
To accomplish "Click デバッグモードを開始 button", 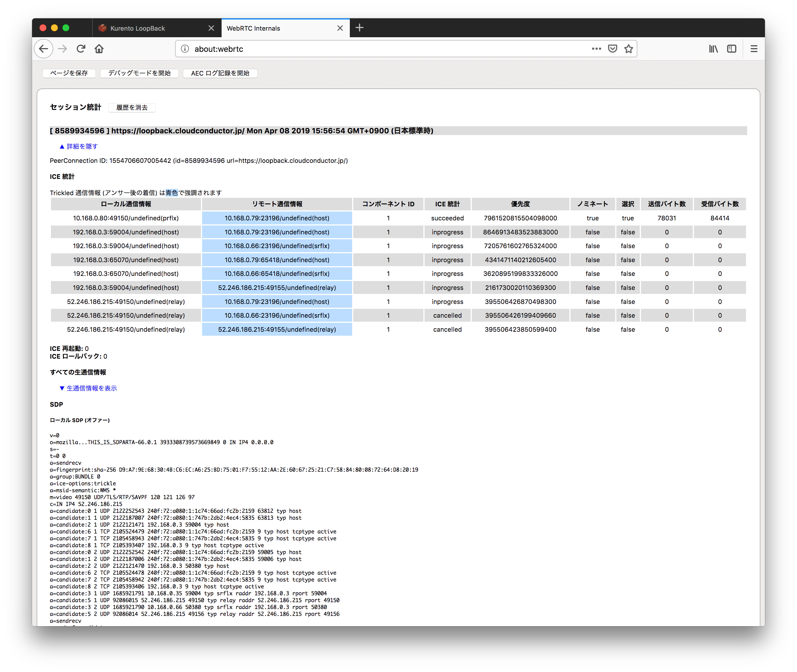I will [x=139, y=73].
